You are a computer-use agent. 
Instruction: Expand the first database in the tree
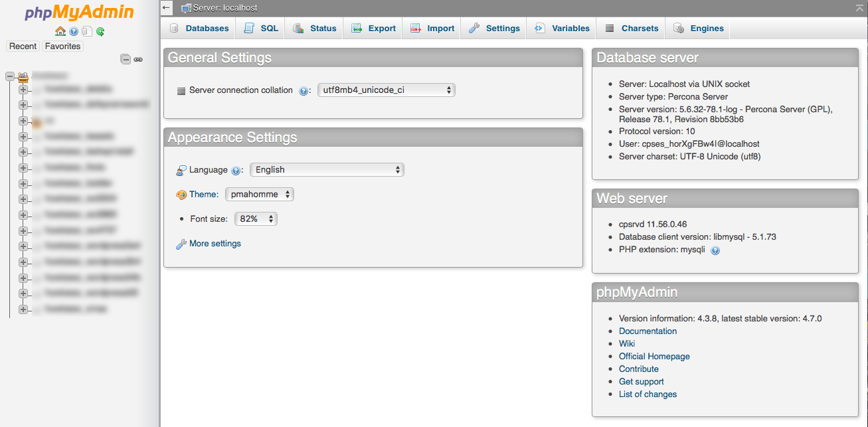[x=23, y=88]
